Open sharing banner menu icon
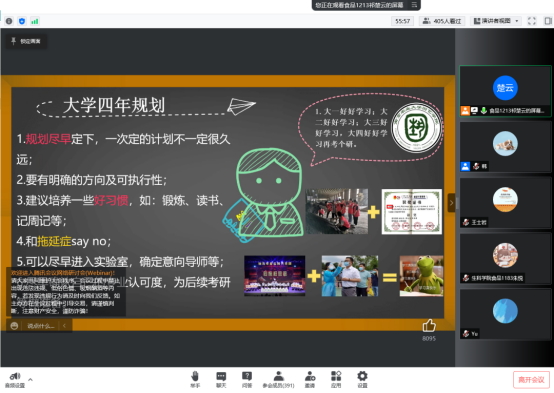Image resolution: width=554 pixels, height=393 pixels. pos(414,5)
